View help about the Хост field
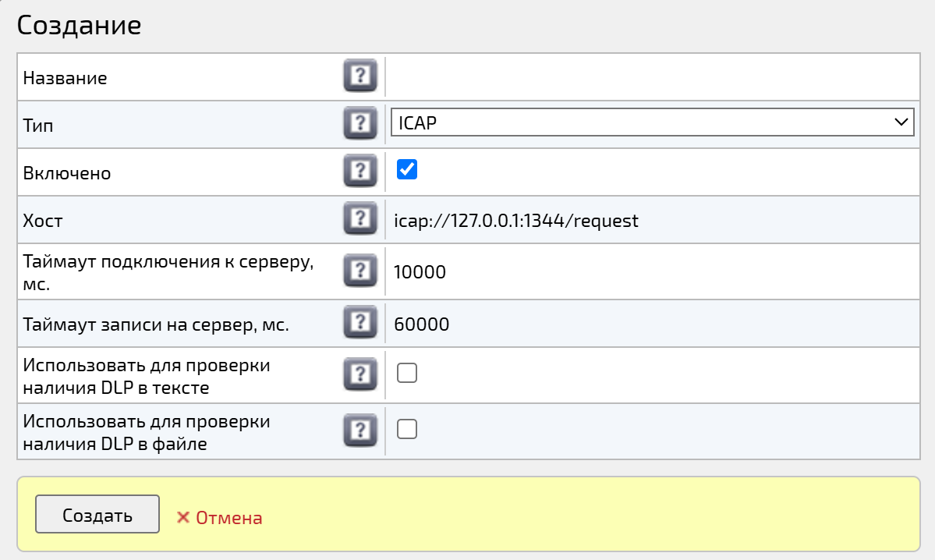The image size is (935, 560). 360,219
